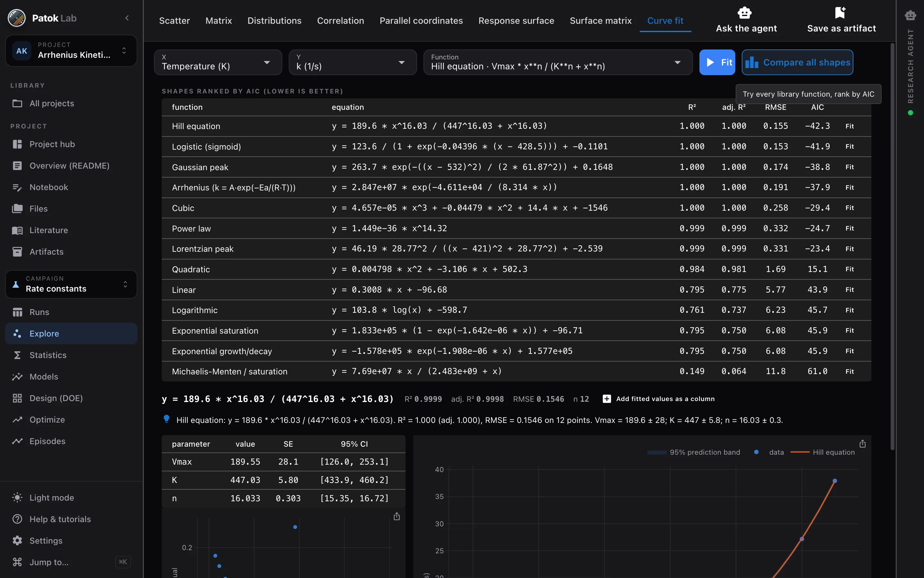Open the project switcher Arrhenius Kinetics
Screen dimensions: 924x578
pos(71,50)
